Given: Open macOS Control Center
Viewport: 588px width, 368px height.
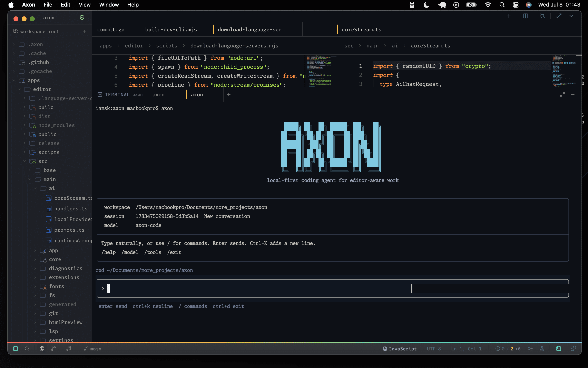Looking at the screenshot, I should point(516,5).
